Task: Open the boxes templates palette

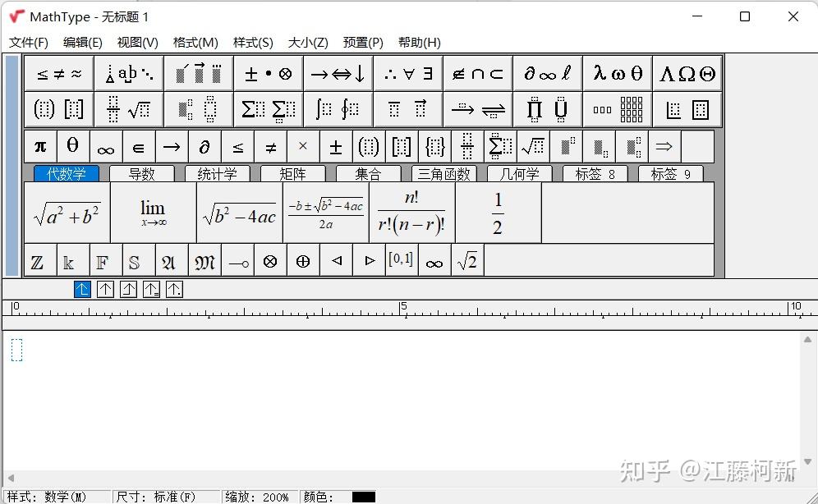Action: click(x=687, y=109)
